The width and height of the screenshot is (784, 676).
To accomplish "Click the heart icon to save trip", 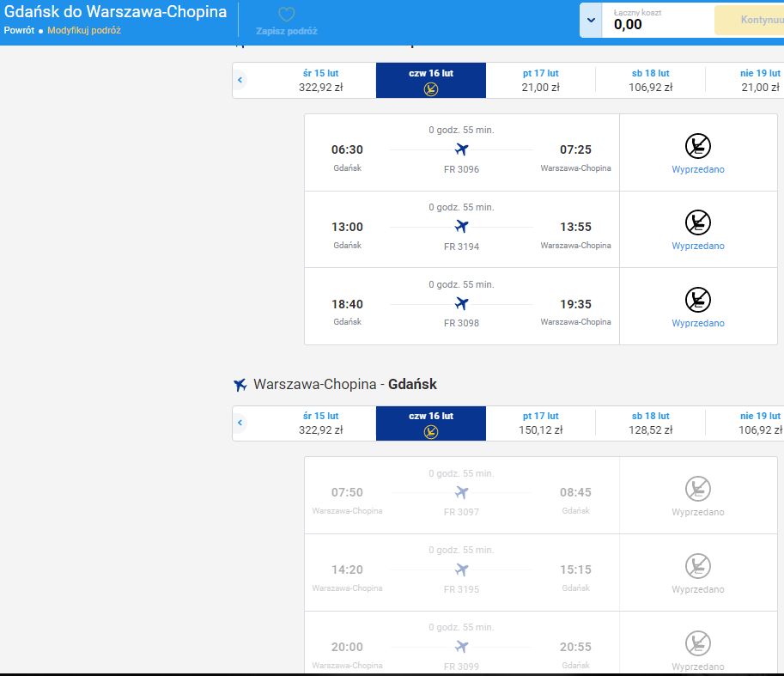I will tap(287, 15).
